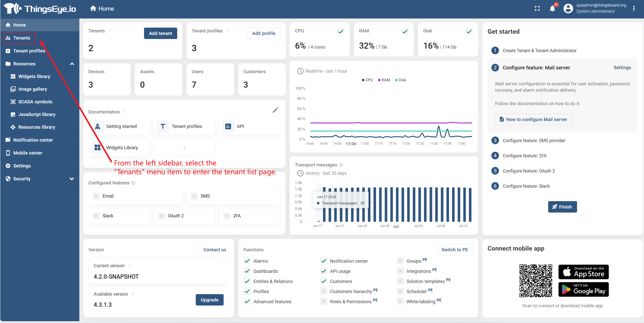
Task: Click Widgets Library doc icon
Action: (97, 147)
